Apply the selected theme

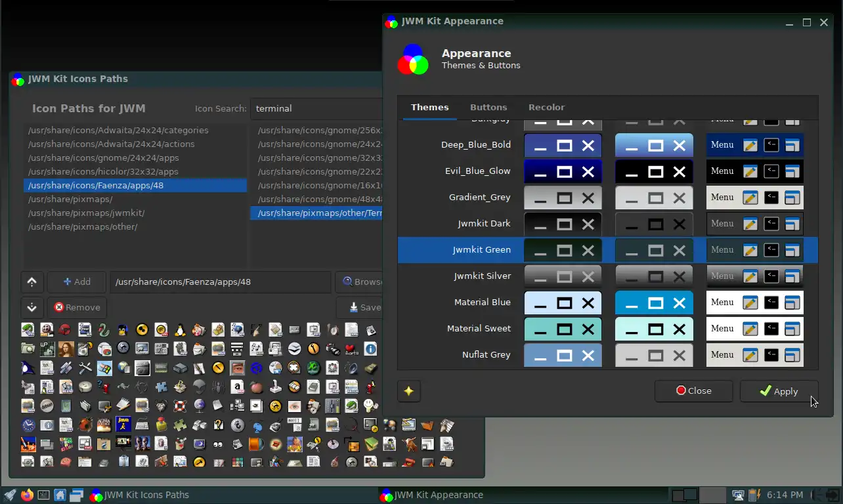point(779,391)
